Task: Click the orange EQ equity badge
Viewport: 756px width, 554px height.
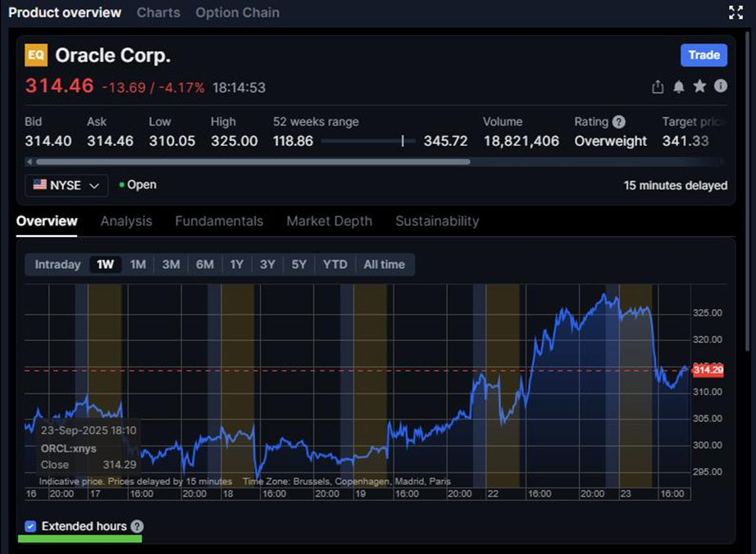Action: (x=35, y=55)
